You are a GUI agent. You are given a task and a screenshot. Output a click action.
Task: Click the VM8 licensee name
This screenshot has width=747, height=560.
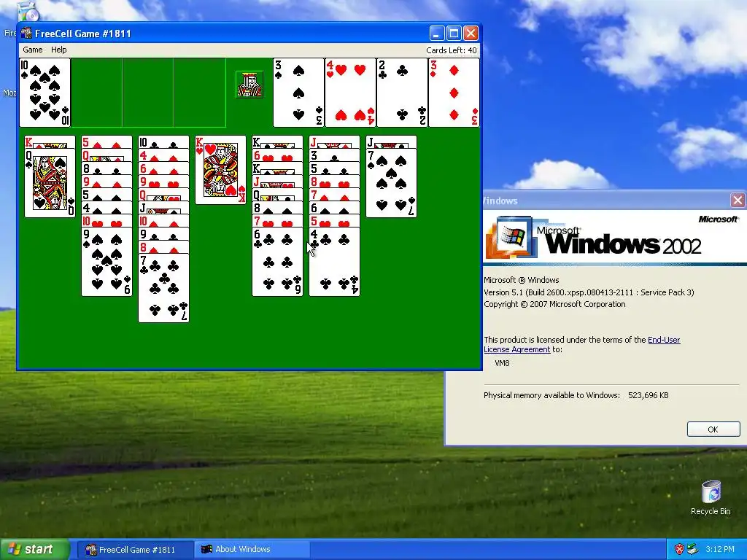[x=502, y=363]
